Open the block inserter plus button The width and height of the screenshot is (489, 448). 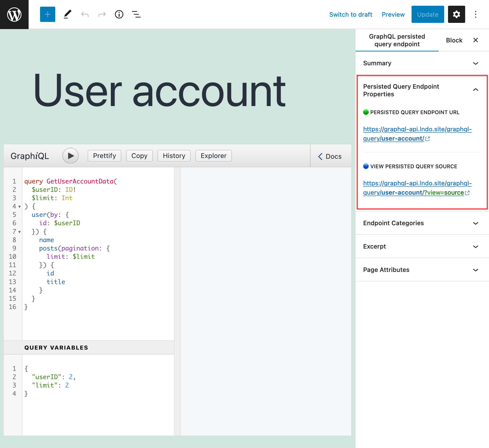(x=48, y=14)
